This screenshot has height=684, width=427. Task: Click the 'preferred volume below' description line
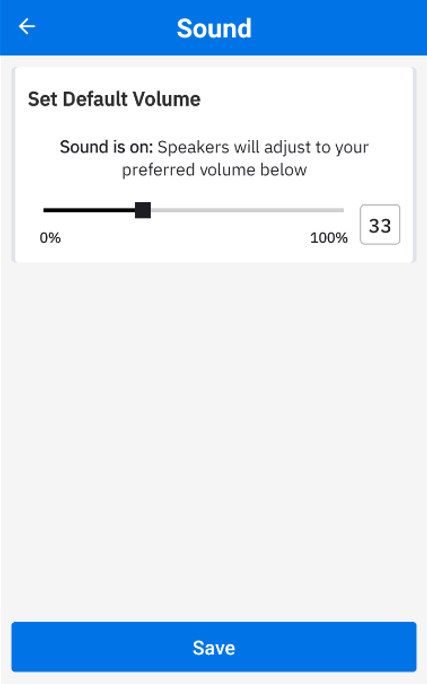(x=214, y=170)
